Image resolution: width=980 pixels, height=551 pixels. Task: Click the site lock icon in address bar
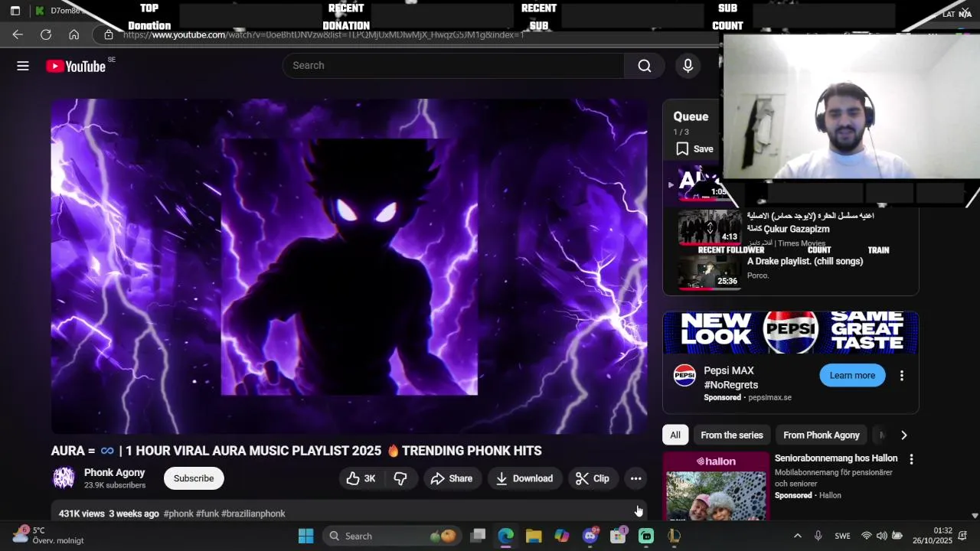(109, 34)
